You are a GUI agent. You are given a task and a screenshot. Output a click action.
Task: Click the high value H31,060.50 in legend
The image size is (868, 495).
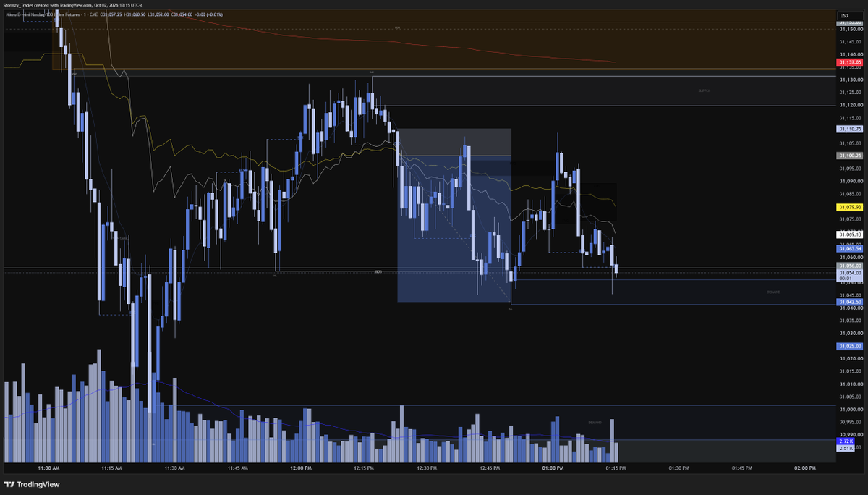(135, 14)
